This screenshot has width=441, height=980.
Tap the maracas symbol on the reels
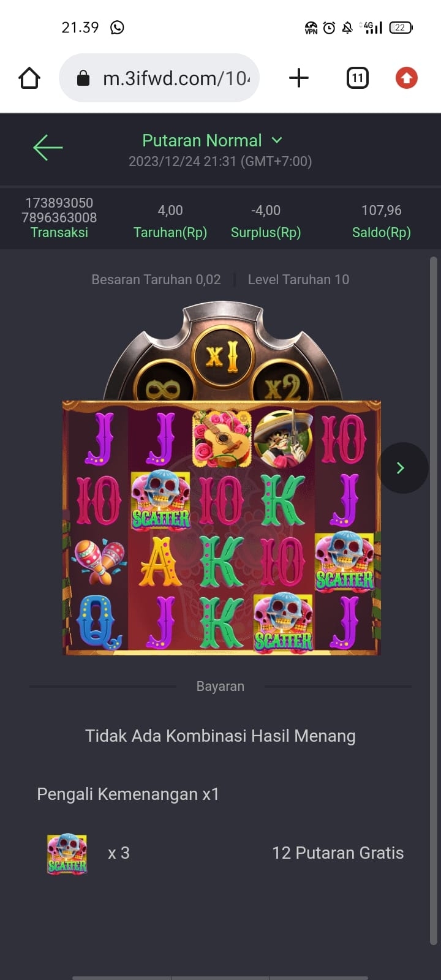pos(99,561)
